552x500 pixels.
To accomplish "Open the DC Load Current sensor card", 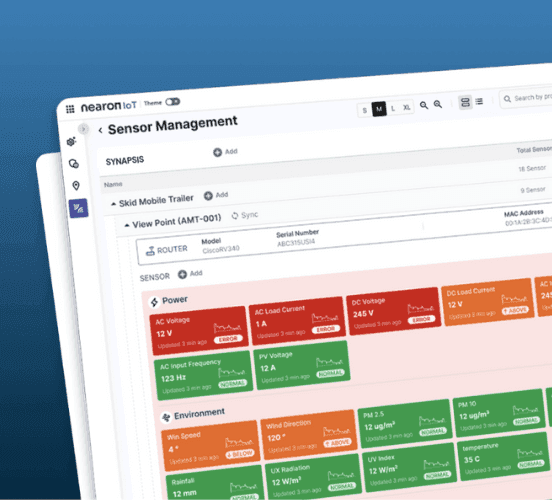I will 488,302.
